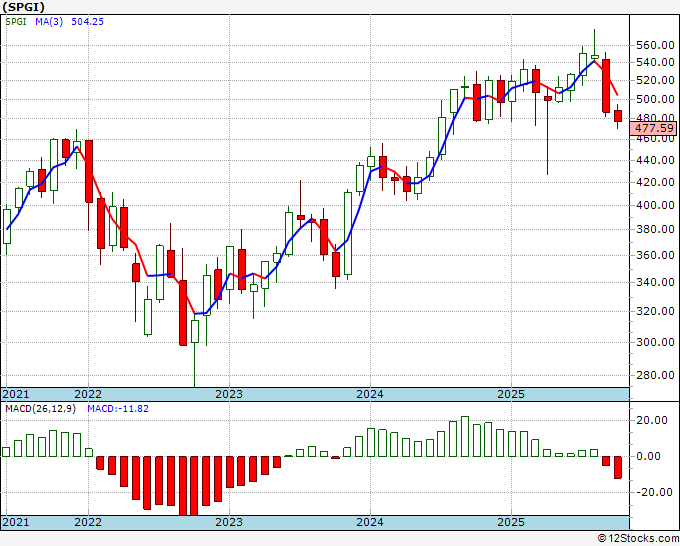Click the (SPGI) chart title
This screenshot has width=680, height=546.
(23, 7)
